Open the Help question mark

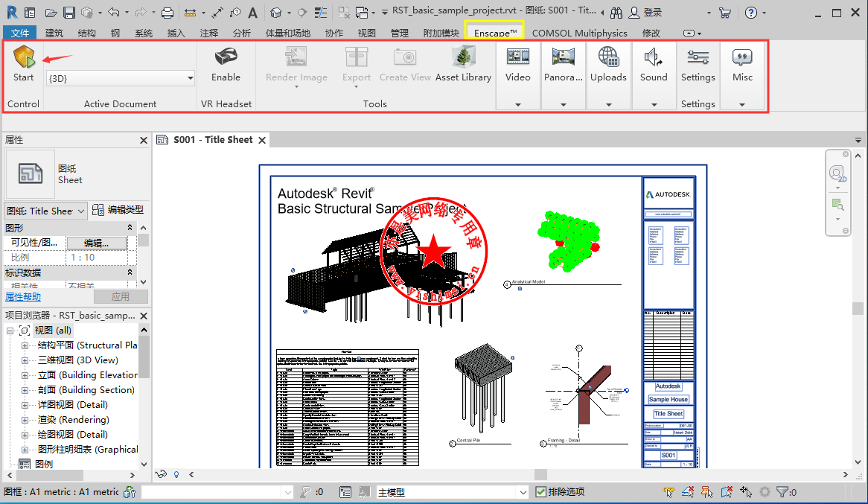pyautogui.click(x=750, y=12)
